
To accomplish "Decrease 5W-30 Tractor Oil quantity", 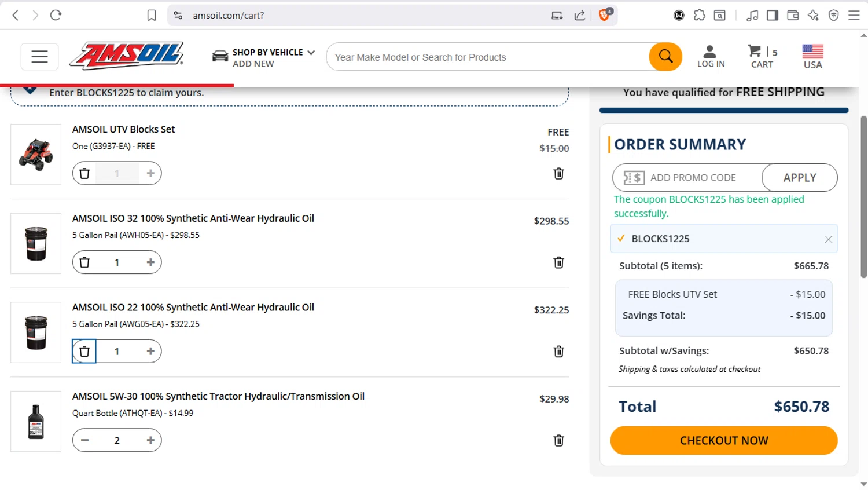I will (84, 440).
